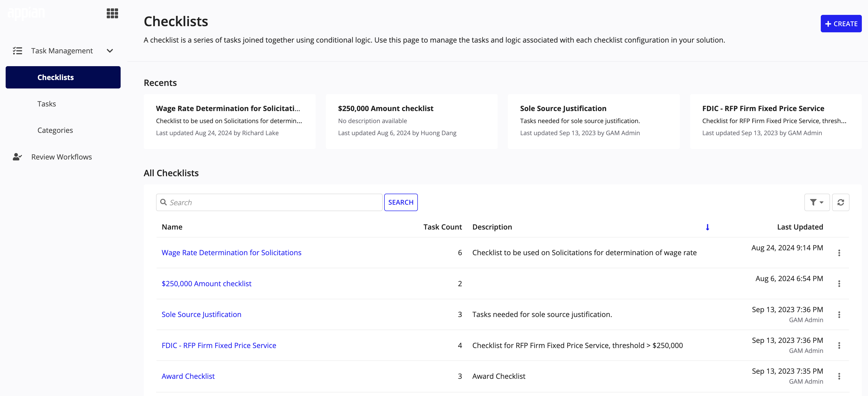The height and width of the screenshot is (396, 868).
Task: Open row menu for Sole Source Justification
Action: tap(839, 314)
